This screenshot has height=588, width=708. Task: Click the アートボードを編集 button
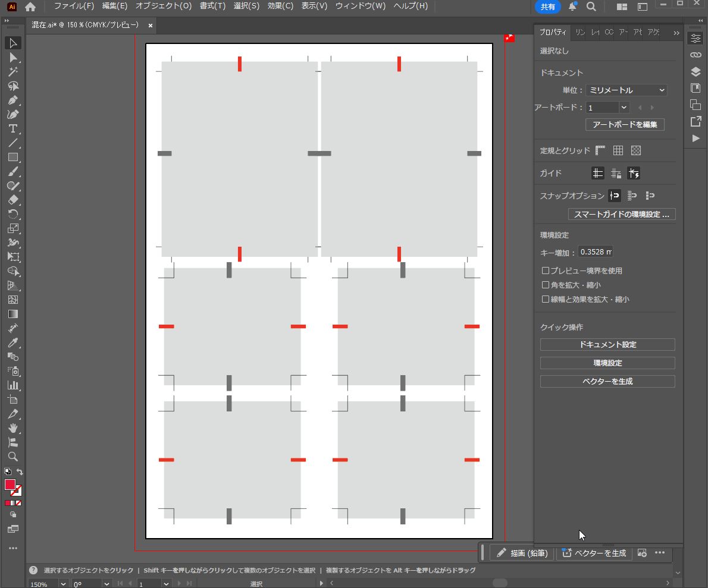click(x=625, y=125)
